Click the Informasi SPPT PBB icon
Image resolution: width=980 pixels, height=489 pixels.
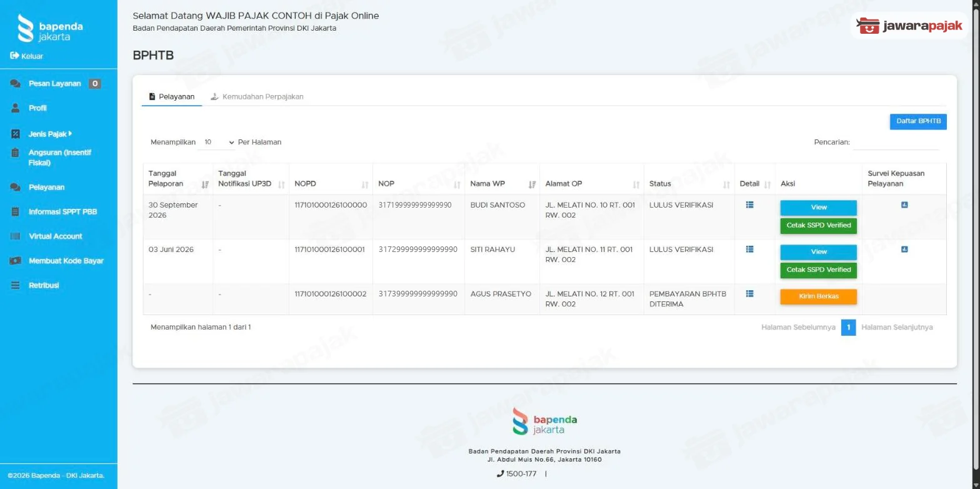point(16,211)
